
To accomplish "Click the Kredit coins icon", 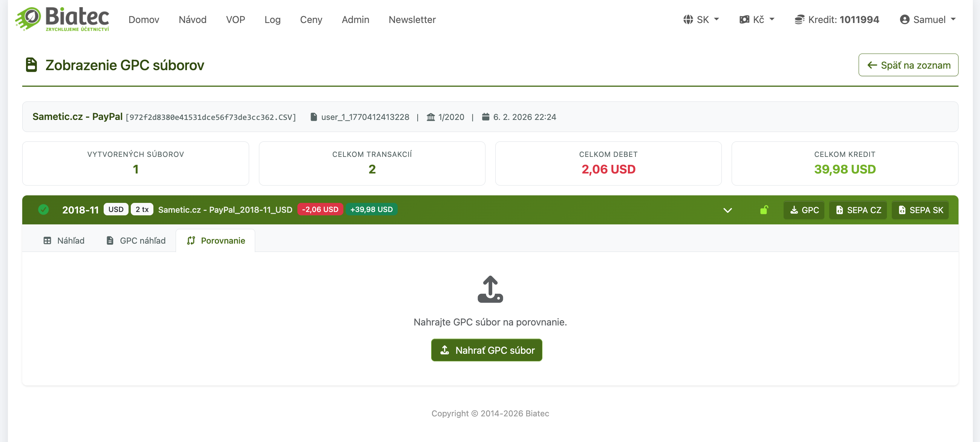I will pos(799,20).
